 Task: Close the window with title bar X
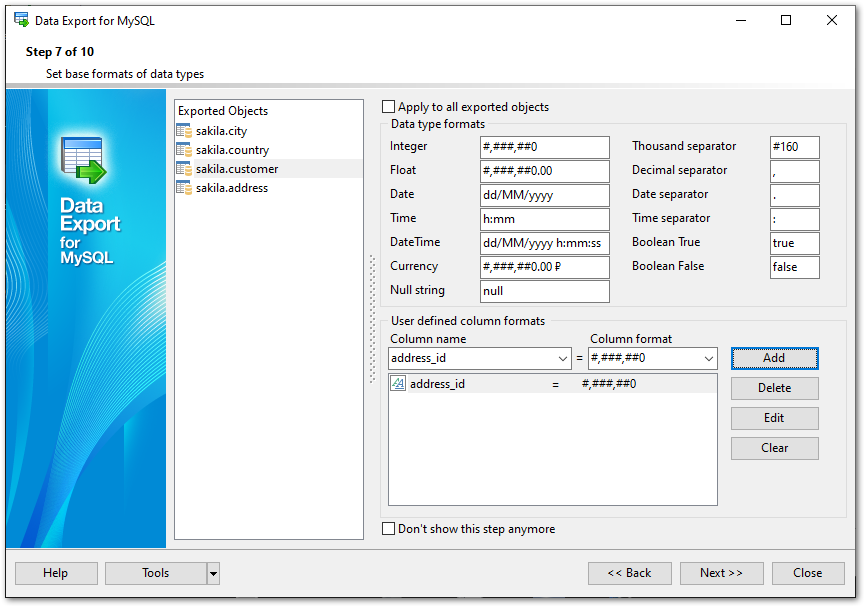point(832,20)
